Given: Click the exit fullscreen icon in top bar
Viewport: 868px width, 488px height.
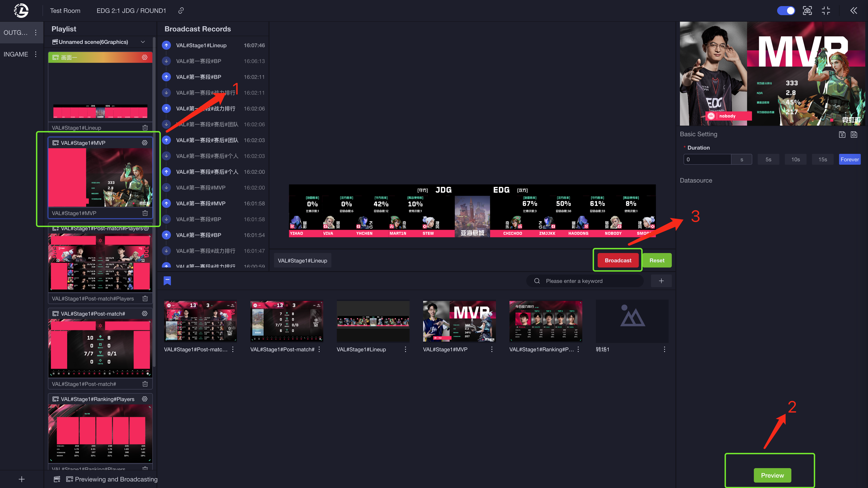Looking at the screenshot, I should [x=826, y=11].
